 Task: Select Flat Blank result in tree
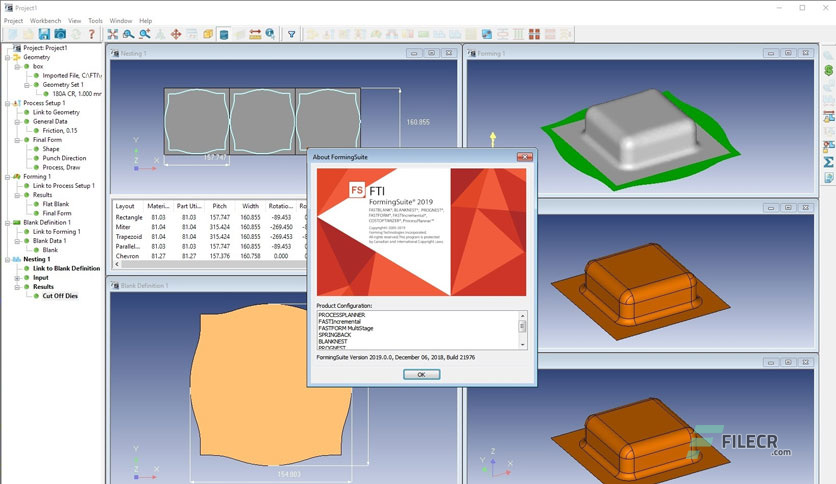55,204
